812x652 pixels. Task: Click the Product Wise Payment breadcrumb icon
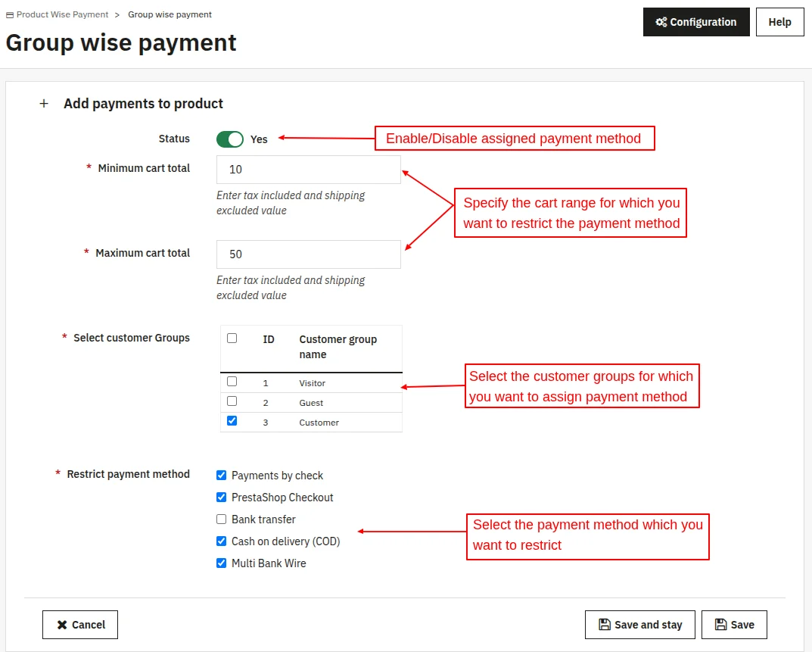(x=10, y=15)
